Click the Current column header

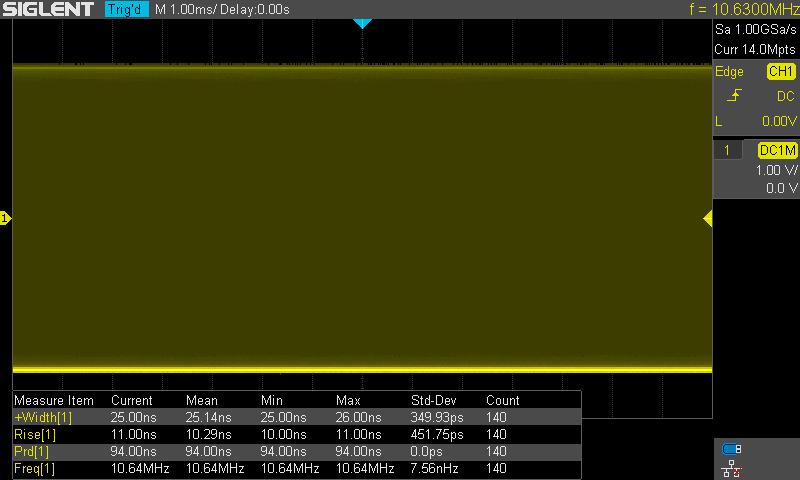point(132,400)
